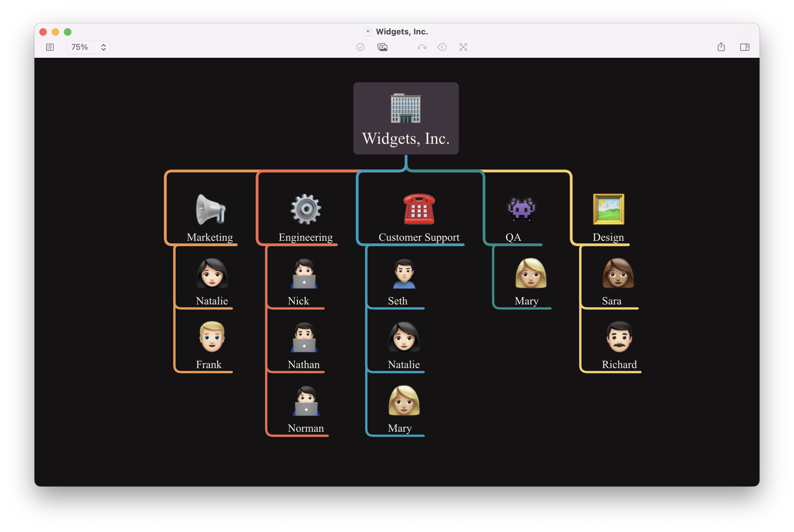The height and width of the screenshot is (532, 794).
Task: Select the Engineering node label
Action: [305, 237]
